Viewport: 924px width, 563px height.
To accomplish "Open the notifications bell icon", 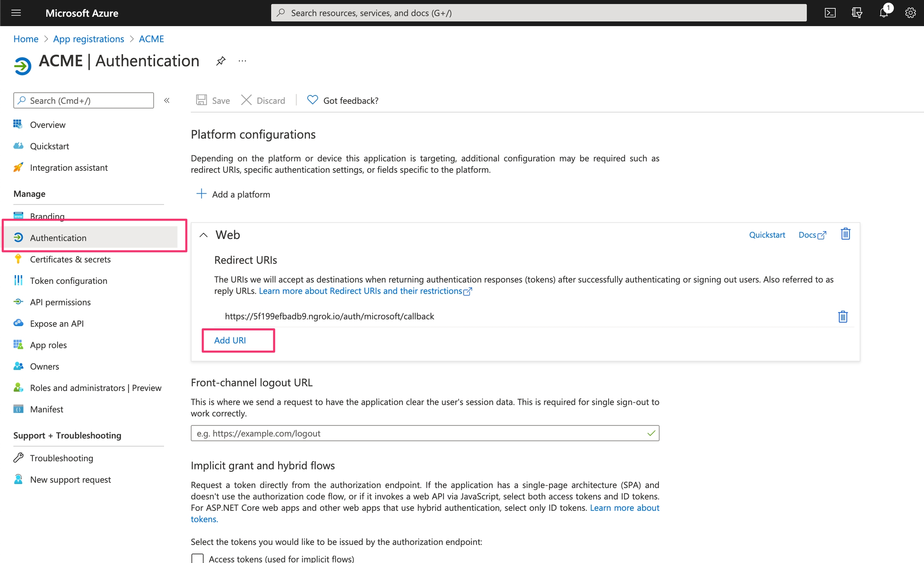I will pyautogui.click(x=883, y=13).
